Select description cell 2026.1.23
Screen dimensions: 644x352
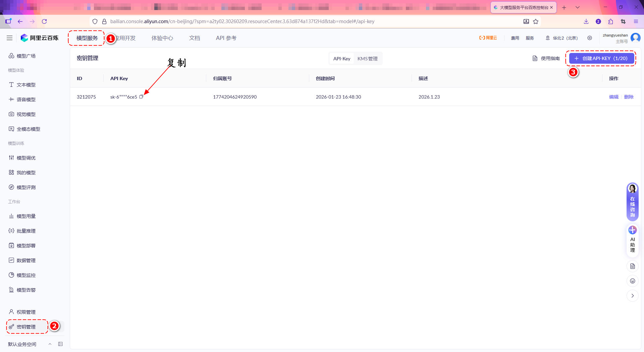point(429,97)
